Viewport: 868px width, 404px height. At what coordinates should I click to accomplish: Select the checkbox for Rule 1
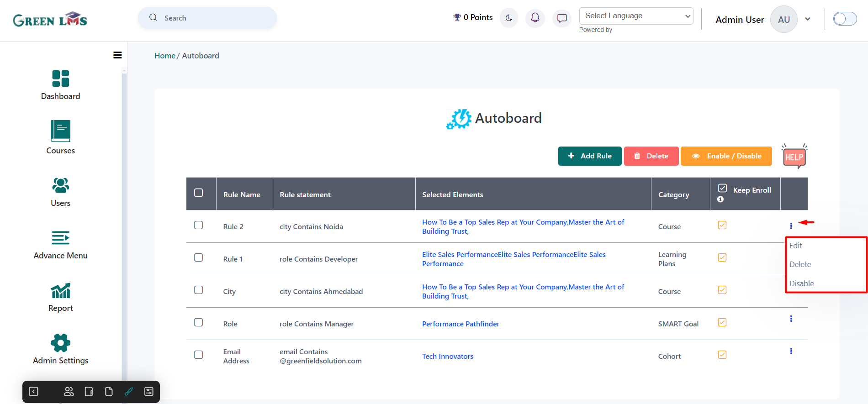click(x=199, y=257)
